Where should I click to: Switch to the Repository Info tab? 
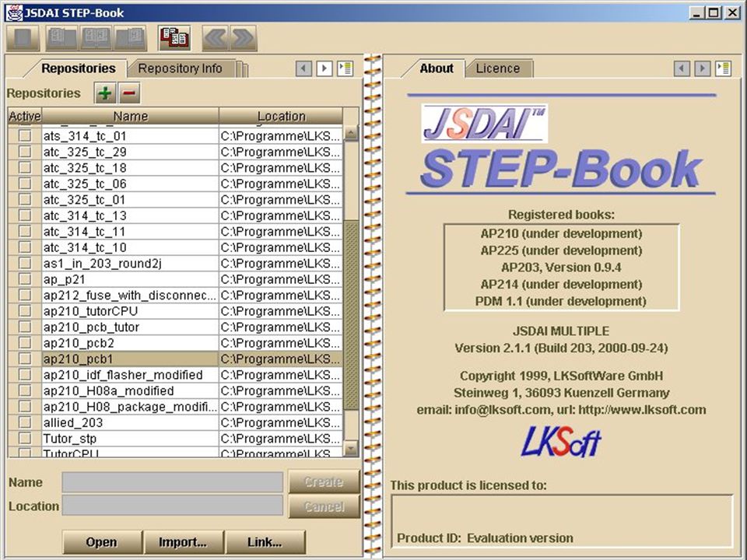coord(180,68)
